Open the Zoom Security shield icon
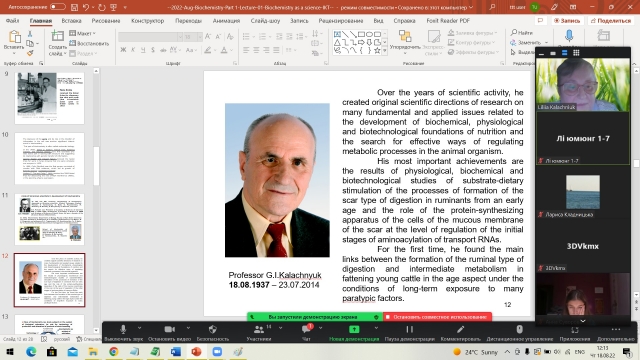Image resolution: width=640 pixels, height=360 pixels. (x=212, y=329)
